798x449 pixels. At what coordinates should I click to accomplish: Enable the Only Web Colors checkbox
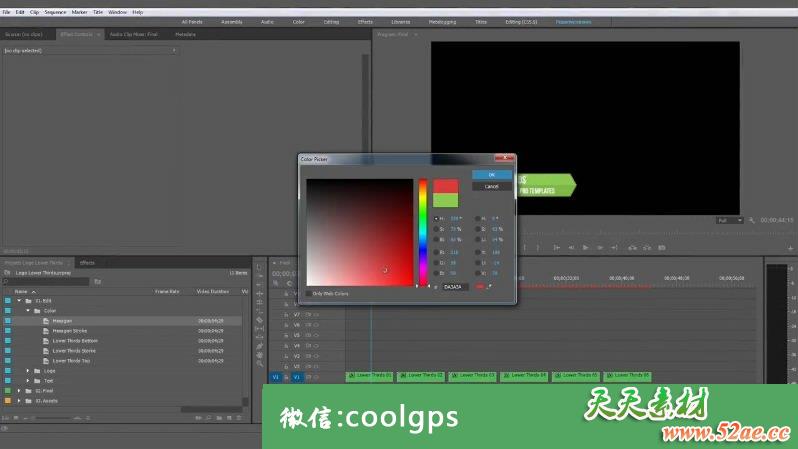309,294
